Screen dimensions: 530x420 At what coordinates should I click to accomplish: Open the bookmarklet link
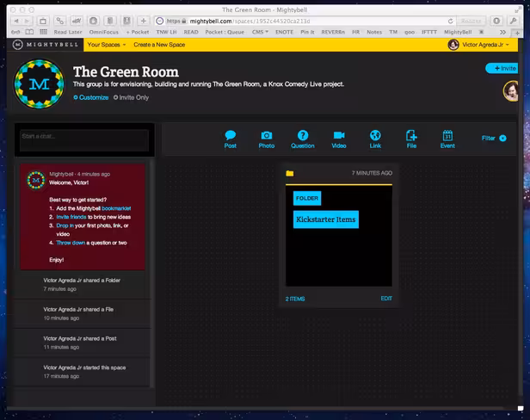pyautogui.click(x=116, y=208)
